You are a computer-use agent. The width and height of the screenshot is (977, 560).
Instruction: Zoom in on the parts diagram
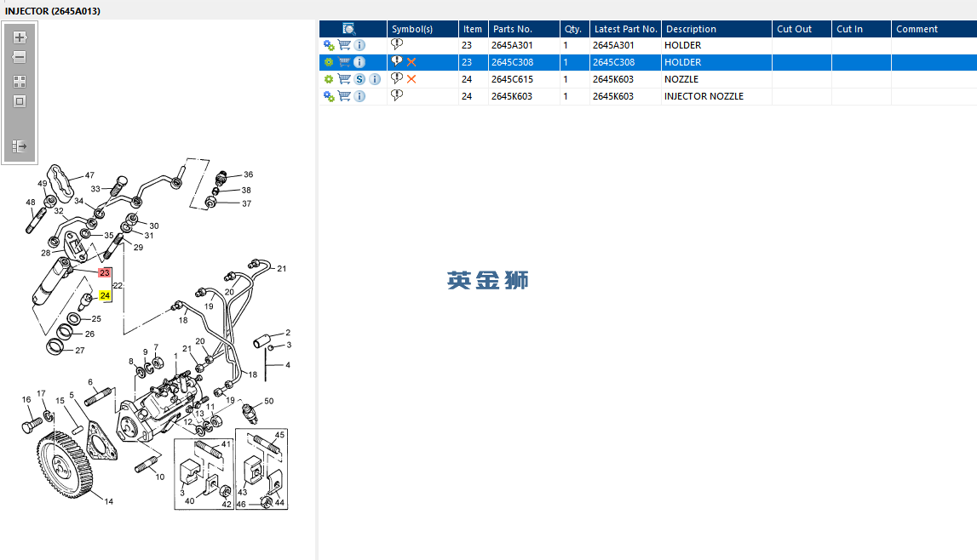click(20, 37)
